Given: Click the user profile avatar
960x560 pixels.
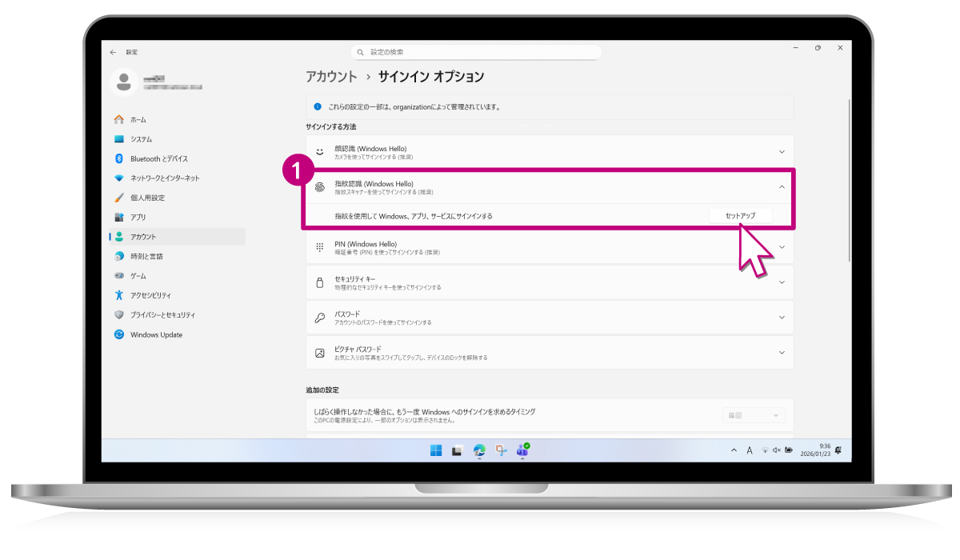Looking at the screenshot, I should coord(124,81).
